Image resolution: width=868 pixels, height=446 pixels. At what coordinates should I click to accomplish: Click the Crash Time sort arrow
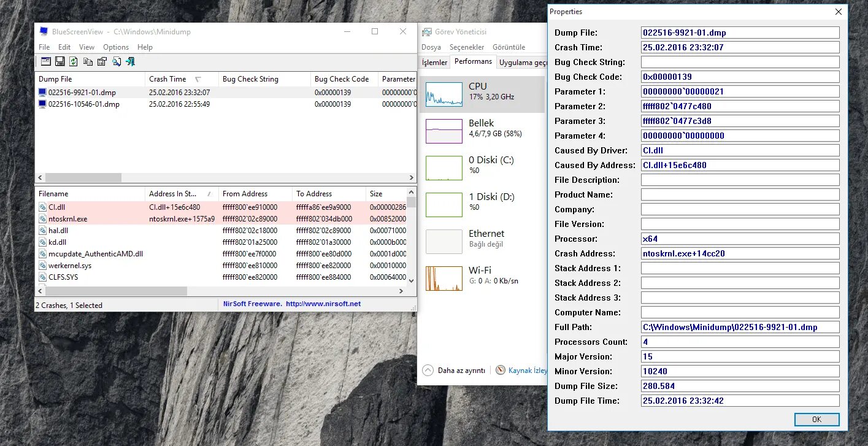tap(198, 79)
